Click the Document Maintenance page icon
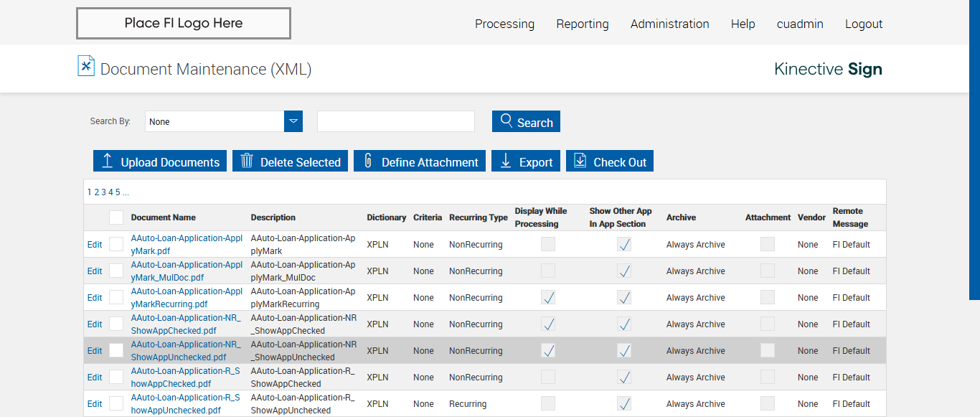Image resolution: width=980 pixels, height=417 pixels. point(86,66)
